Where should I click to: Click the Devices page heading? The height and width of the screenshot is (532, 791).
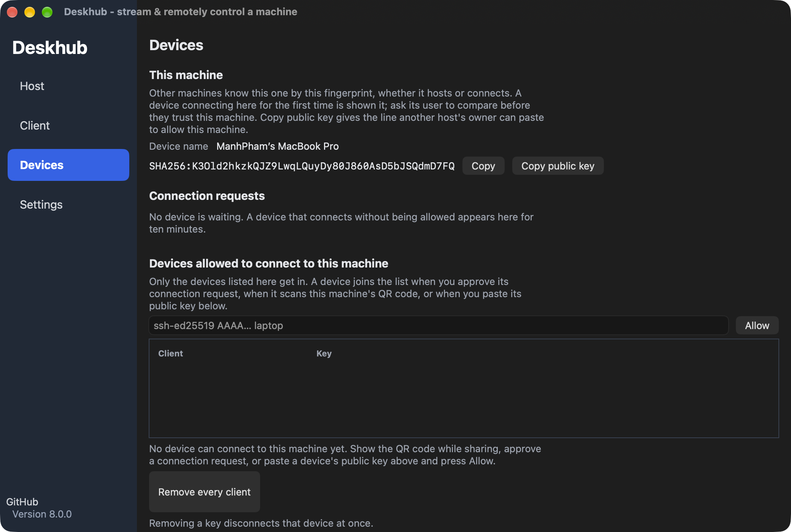click(176, 45)
